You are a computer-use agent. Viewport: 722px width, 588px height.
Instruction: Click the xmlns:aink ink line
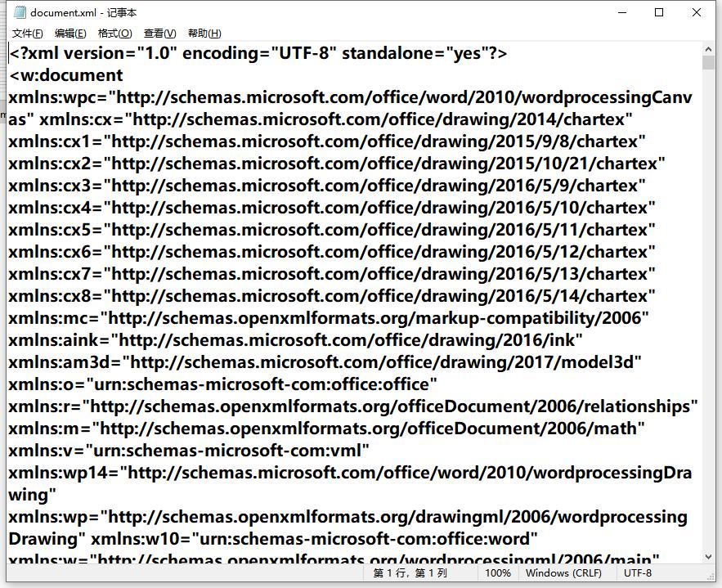296,340
